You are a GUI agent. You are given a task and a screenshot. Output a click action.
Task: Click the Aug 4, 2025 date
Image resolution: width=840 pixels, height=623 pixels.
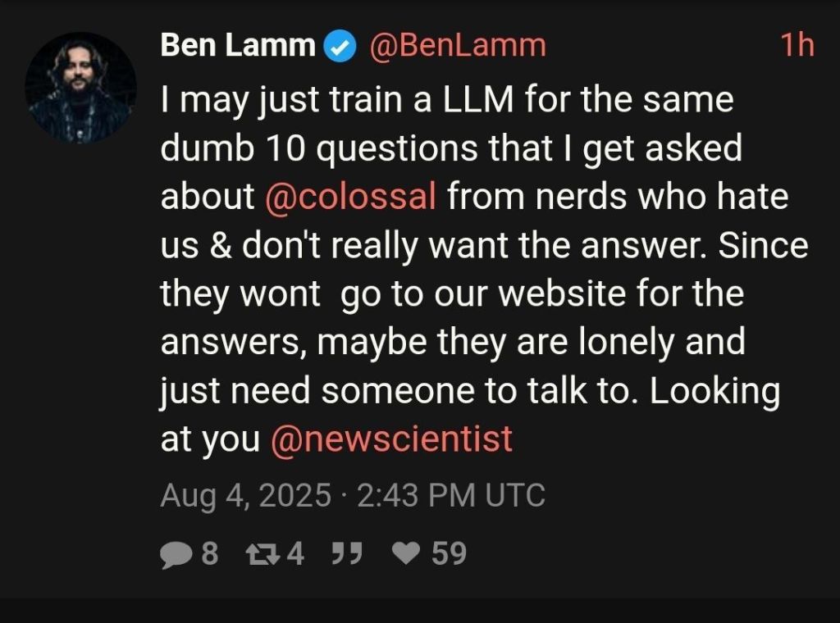tap(246, 495)
